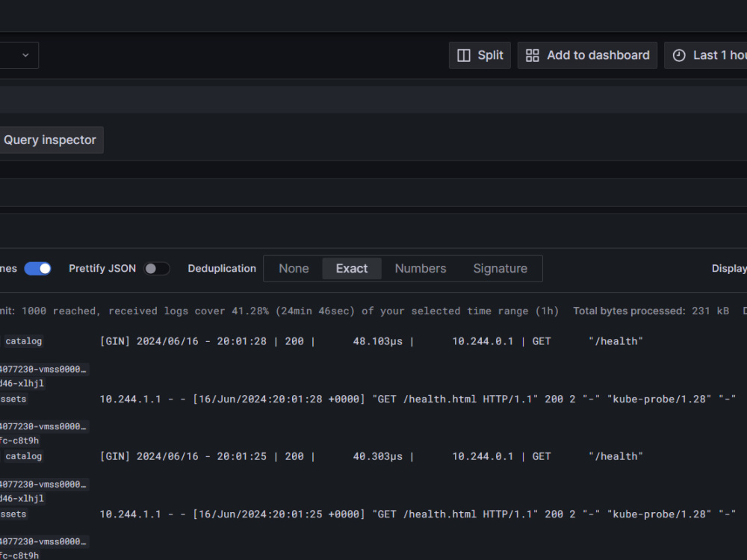Viewport: 747px width, 560px height.
Task: Click the dashboard grid icon
Action: coord(532,55)
